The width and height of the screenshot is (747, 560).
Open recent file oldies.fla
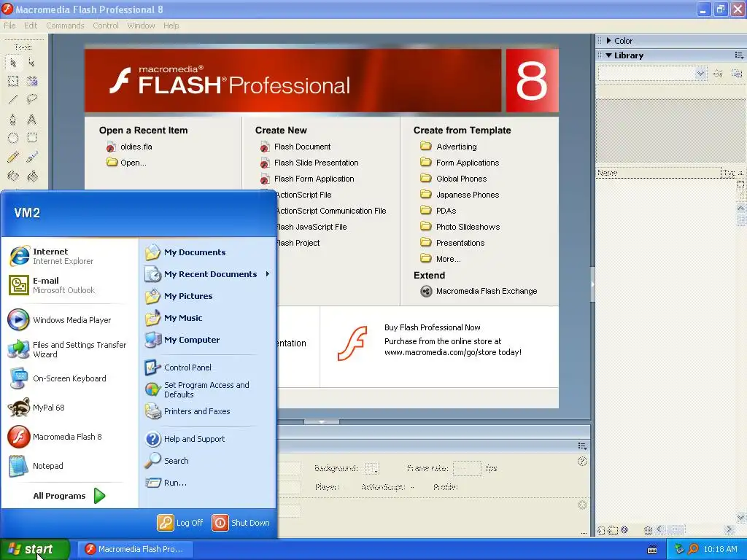136,147
